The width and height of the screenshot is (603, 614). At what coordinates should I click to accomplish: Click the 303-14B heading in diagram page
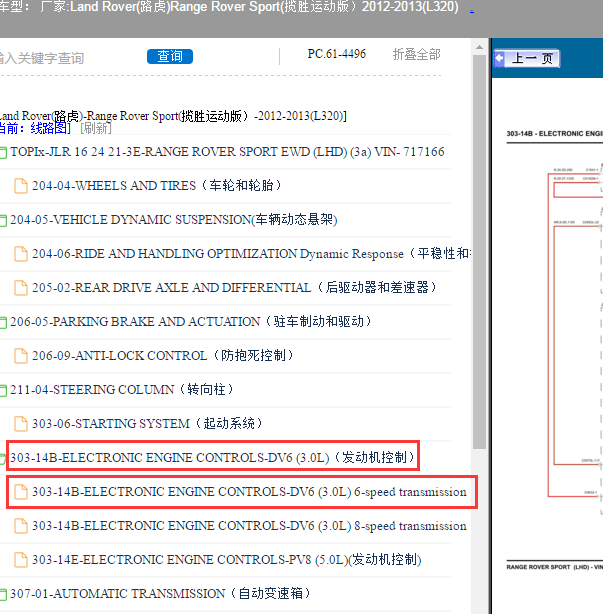(x=554, y=134)
